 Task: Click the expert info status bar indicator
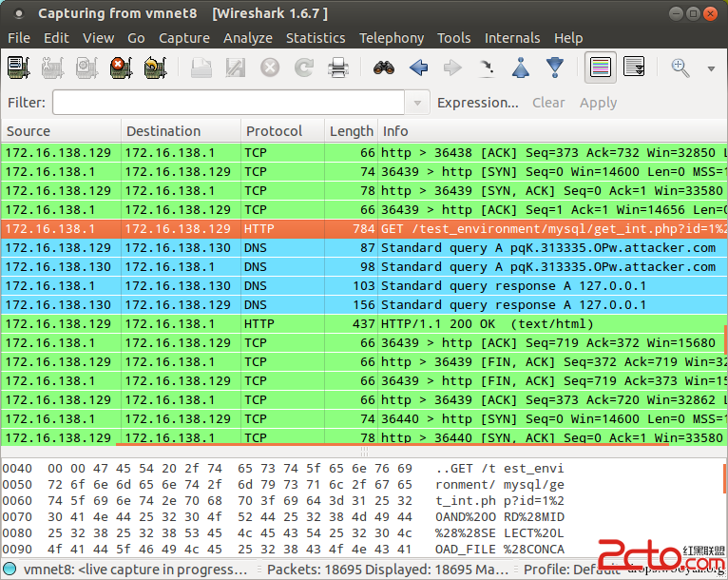(10, 569)
